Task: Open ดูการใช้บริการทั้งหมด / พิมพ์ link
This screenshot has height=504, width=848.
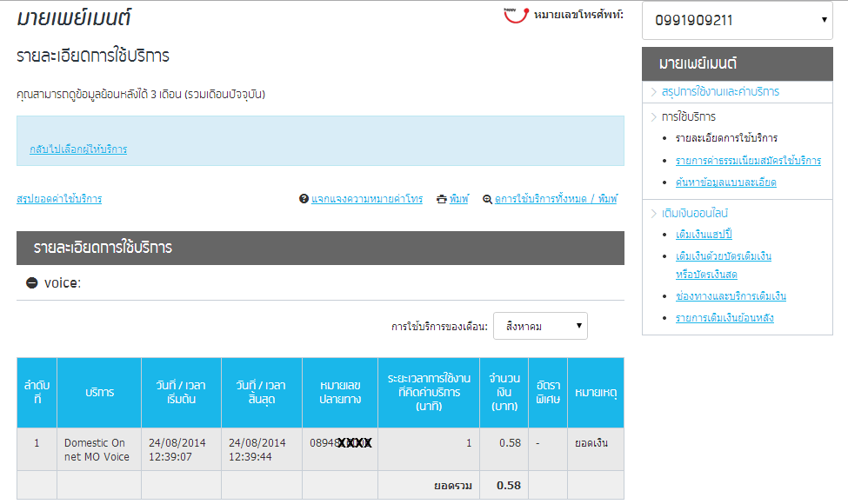Action: pos(556,199)
